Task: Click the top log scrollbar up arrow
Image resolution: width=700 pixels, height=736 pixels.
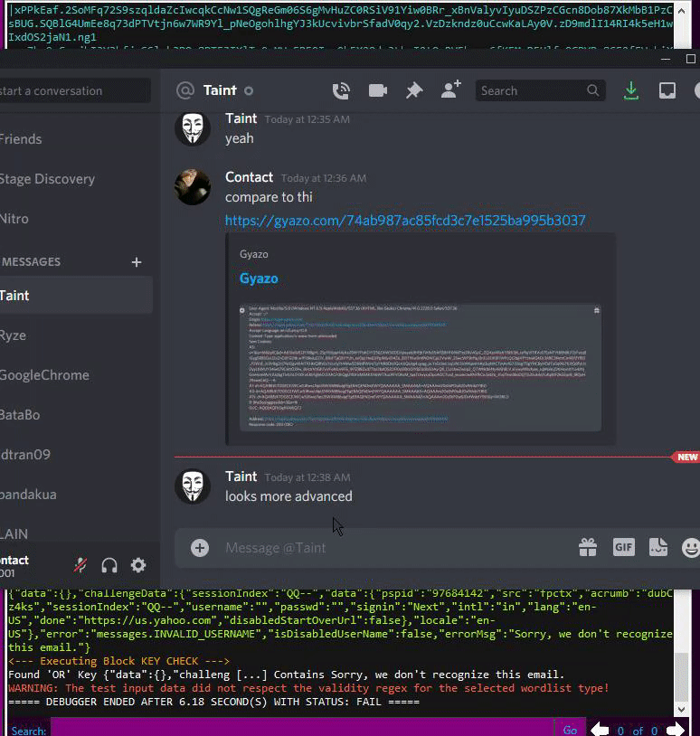Action: coord(682,10)
